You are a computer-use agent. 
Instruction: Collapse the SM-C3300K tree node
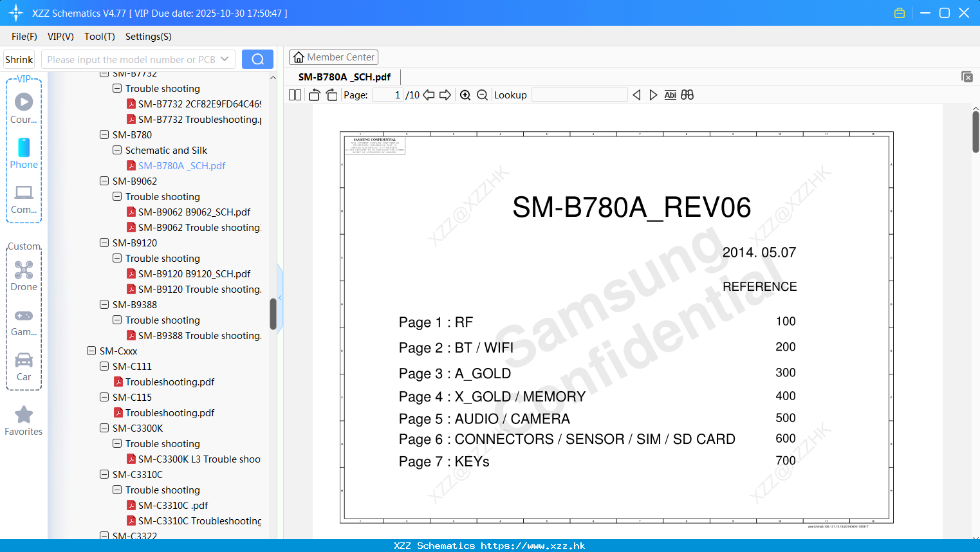click(104, 428)
